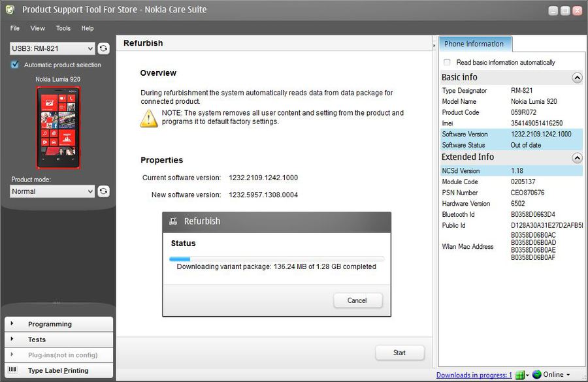This screenshot has height=382, width=588.
Task: Enable Read basic information automatically
Action: pos(447,62)
